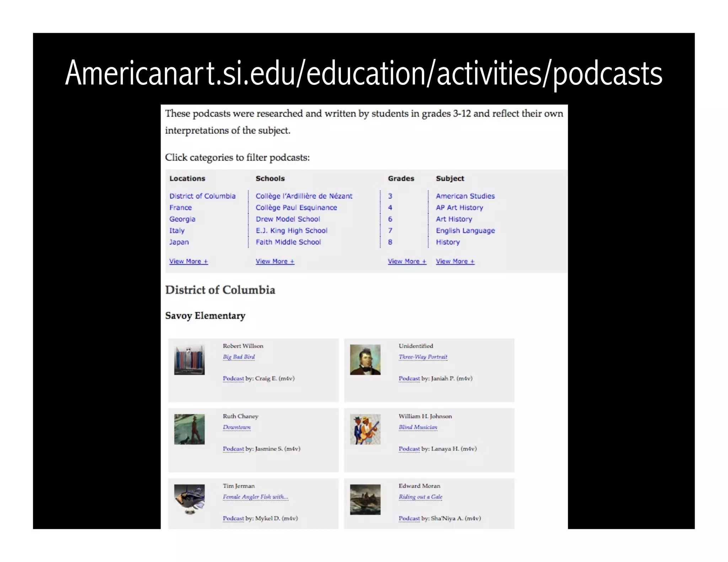Viewport: 728px width, 562px height.
Task: Click the Savoy Elementary heading
Action: coord(205,316)
